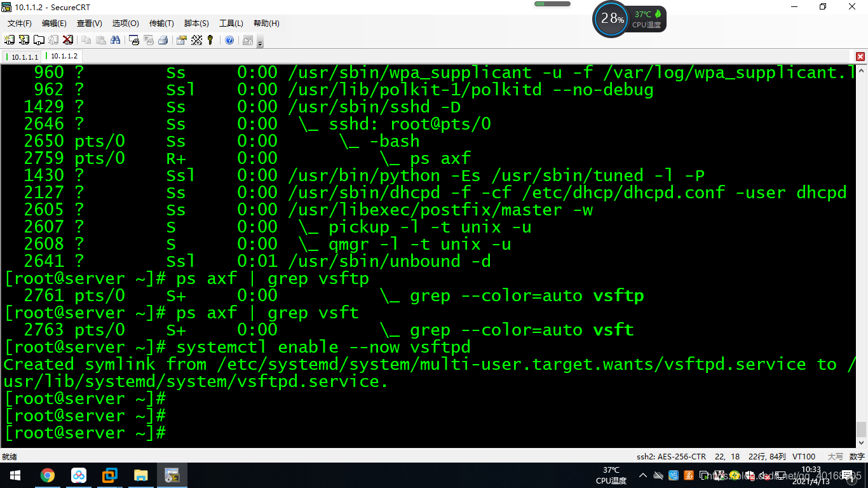Click the '/usr/lib/polkit-1/polkitd --no-debug' line
This screenshot has width=868, height=488.
pos(471,90)
